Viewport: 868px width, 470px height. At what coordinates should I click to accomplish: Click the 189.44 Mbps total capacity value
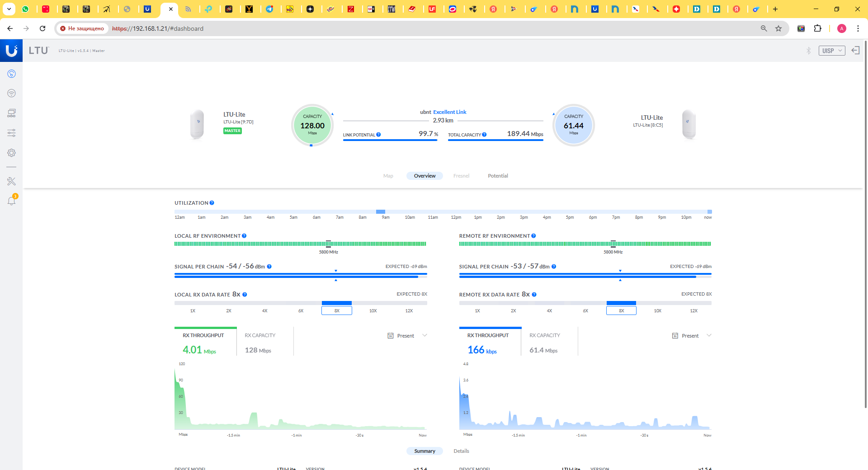[x=525, y=134]
